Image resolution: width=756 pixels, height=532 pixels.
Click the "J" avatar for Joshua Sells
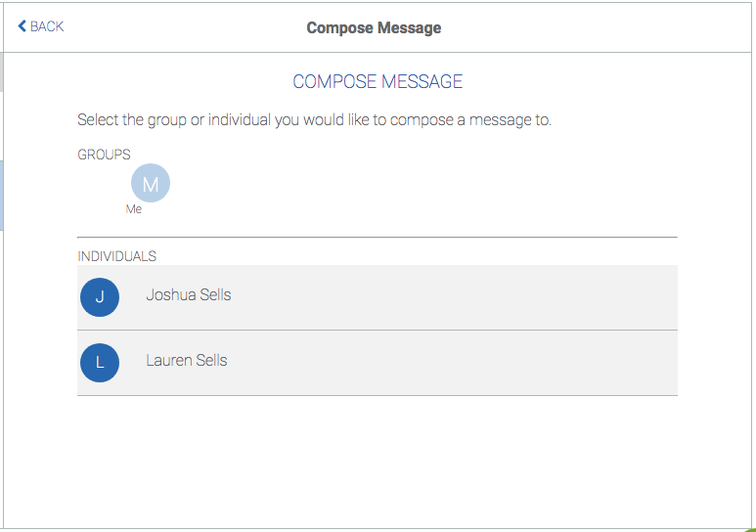(x=100, y=297)
